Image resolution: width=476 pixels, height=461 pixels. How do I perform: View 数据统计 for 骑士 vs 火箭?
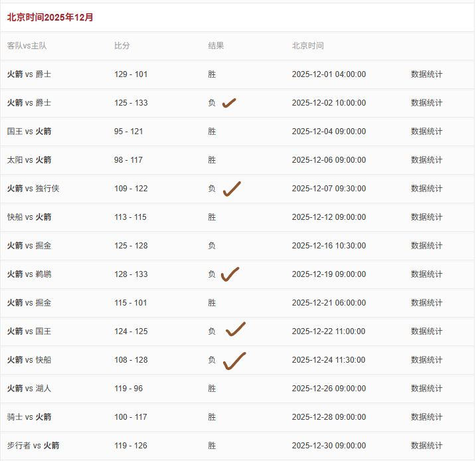click(x=426, y=417)
